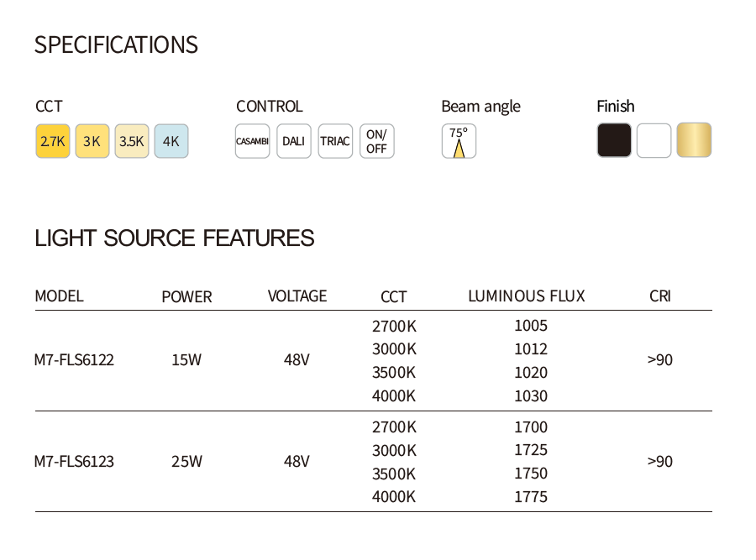Click the VOLTAGE column header
The height and width of the screenshot is (560, 756).
click(297, 296)
